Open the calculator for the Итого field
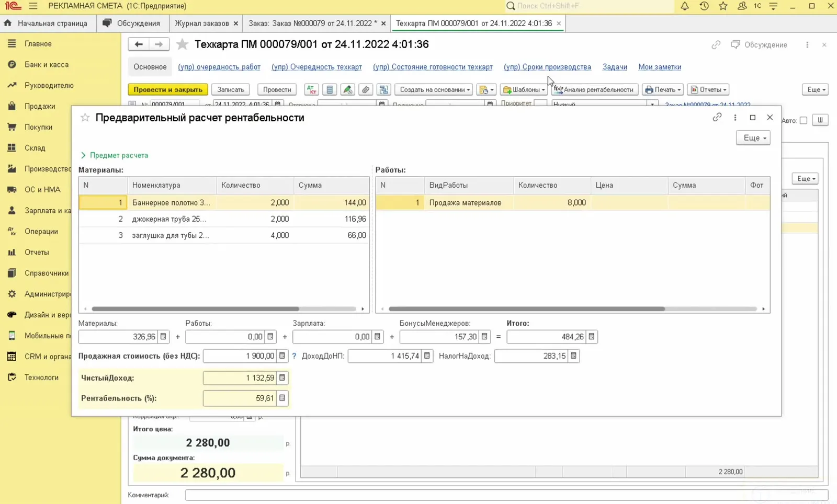The image size is (837, 504). (x=592, y=337)
